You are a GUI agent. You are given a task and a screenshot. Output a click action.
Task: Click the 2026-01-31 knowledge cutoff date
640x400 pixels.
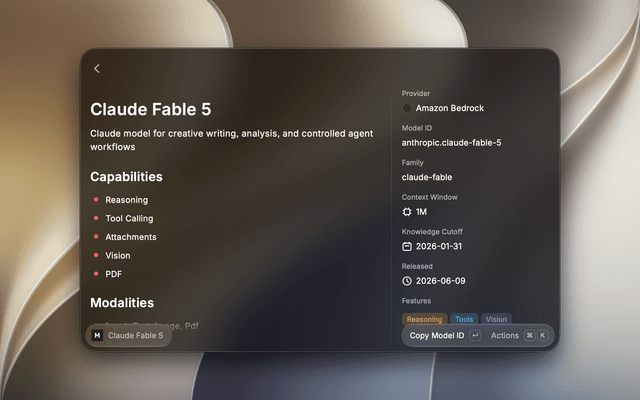439,247
